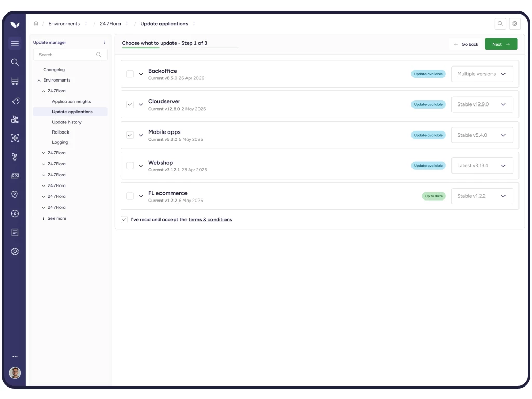The image size is (532, 399).
Task: Click the three-dots more icon in rail
Action: (15, 357)
